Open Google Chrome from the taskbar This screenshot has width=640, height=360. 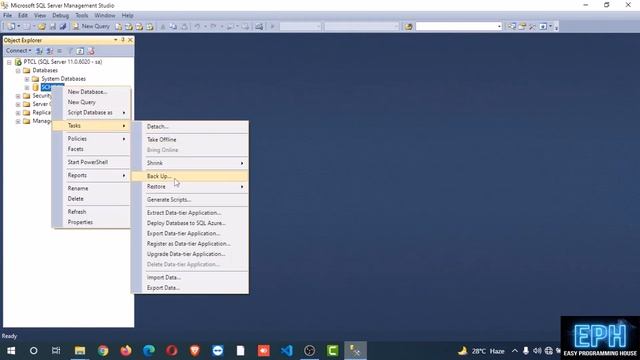(103, 351)
